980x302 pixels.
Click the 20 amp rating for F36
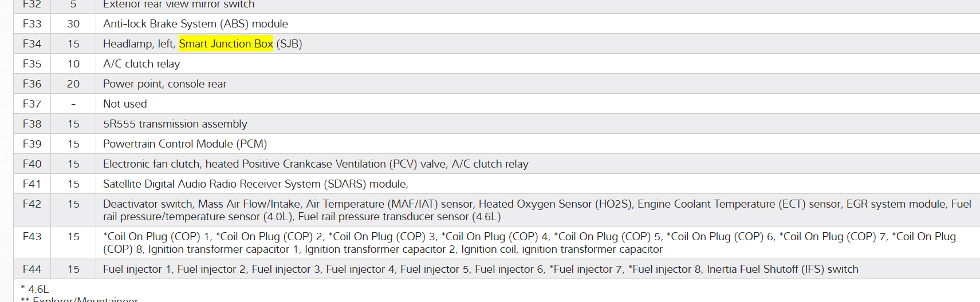click(73, 84)
